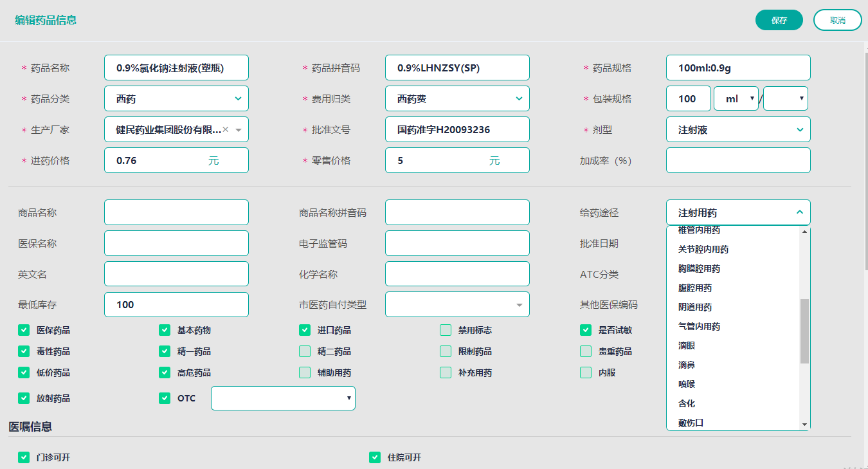The image size is (868, 469).
Task: Click the scroll-up arrow of the 给药途径 list
Action: pos(804,232)
